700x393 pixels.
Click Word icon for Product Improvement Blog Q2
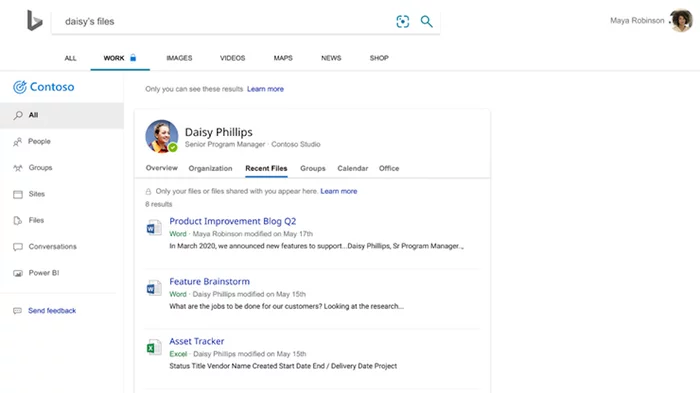point(154,227)
